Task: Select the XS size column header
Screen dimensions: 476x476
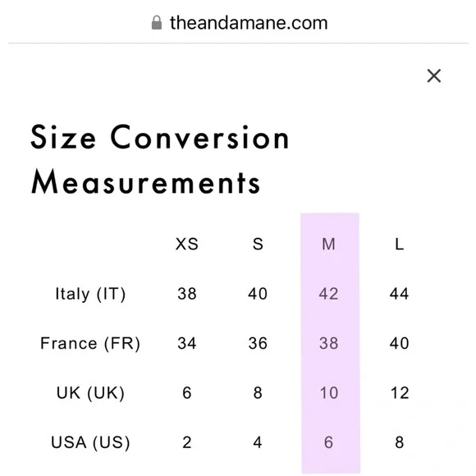Action: coord(187,244)
